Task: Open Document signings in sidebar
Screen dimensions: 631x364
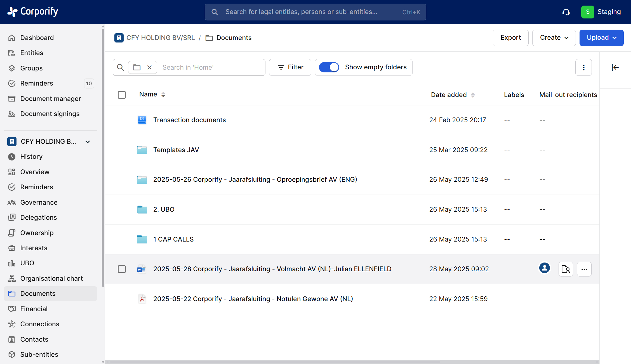Action: click(x=50, y=114)
